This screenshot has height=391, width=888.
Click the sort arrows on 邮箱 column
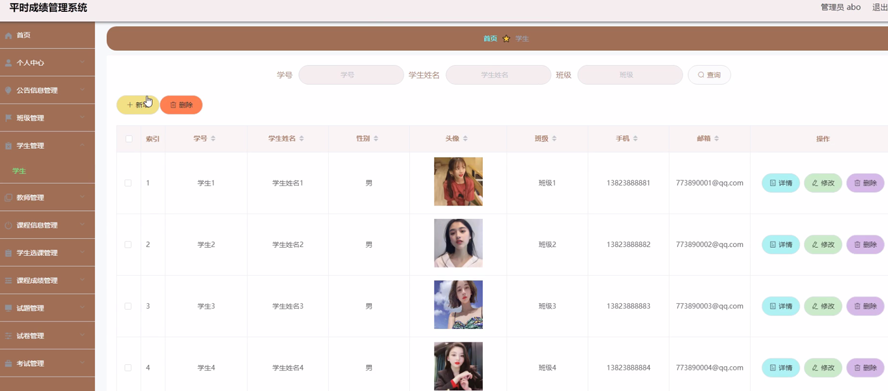click(x=717, y=139)
